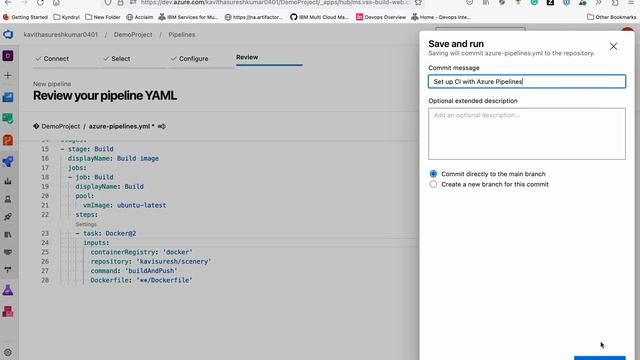Viewport: 640px width, 360px height.
Task: Open Deployment groups sub-icon in sidebar
Action: click(x=8, y=270)
